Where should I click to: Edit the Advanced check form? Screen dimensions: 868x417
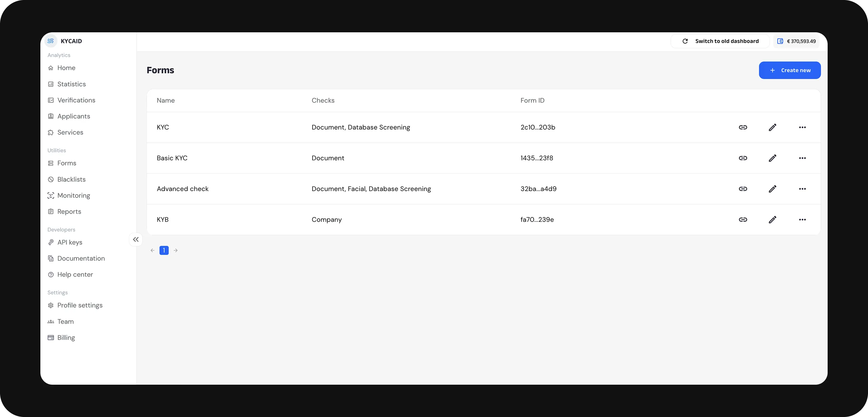tap(773, 189)
